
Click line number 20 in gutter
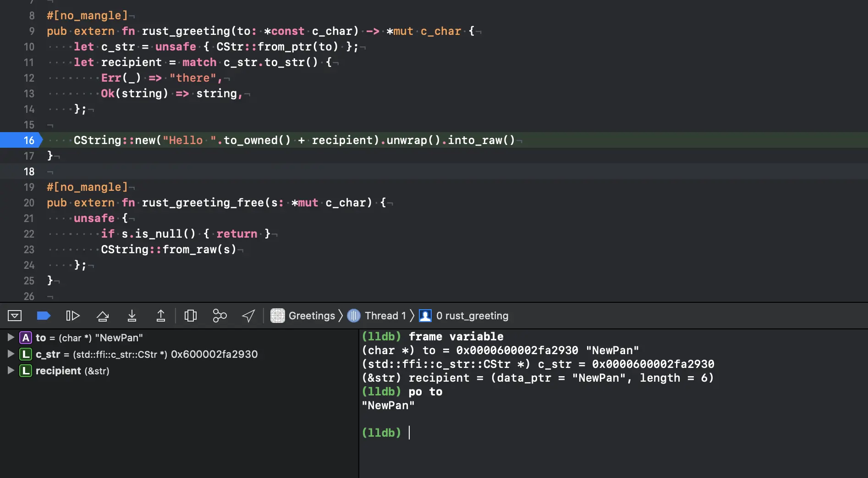pos(29,203)
